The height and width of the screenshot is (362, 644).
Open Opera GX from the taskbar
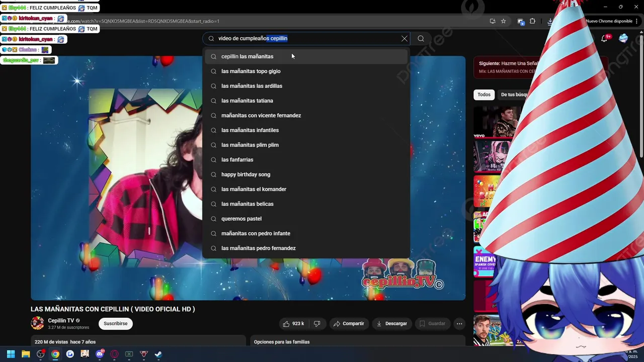(x=114, y=354)
